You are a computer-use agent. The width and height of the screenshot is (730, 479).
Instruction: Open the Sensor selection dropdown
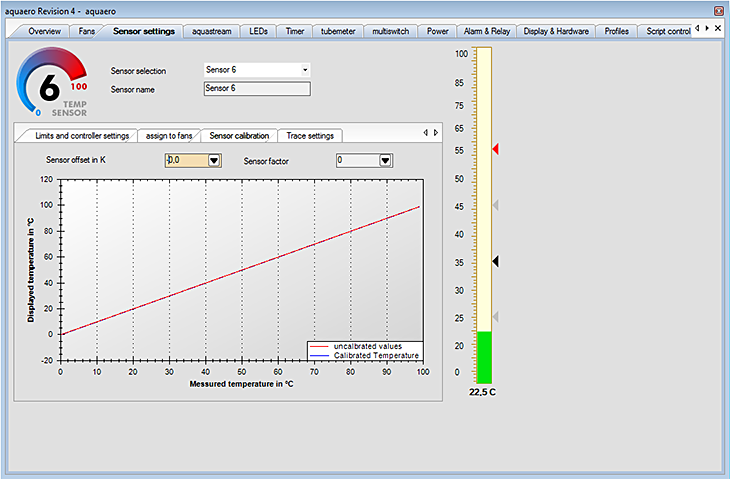(x=305, y=71)
